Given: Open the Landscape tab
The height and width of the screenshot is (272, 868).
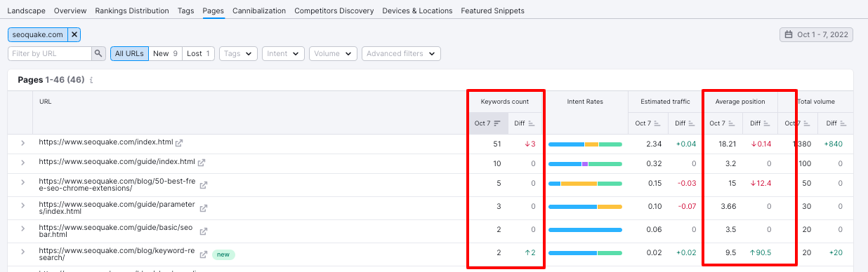Looking at the screenshot, I should tap(26, 11).
